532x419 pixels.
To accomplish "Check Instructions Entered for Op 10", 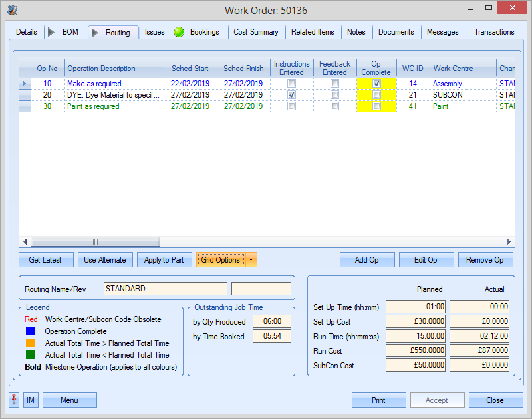I will click(292, 84).
